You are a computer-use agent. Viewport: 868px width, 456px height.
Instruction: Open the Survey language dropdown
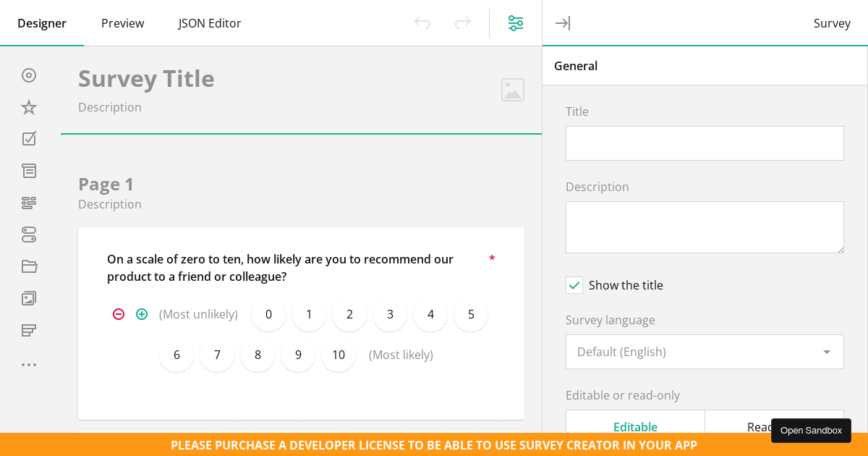pyautogui.click(x=705, y=352)
